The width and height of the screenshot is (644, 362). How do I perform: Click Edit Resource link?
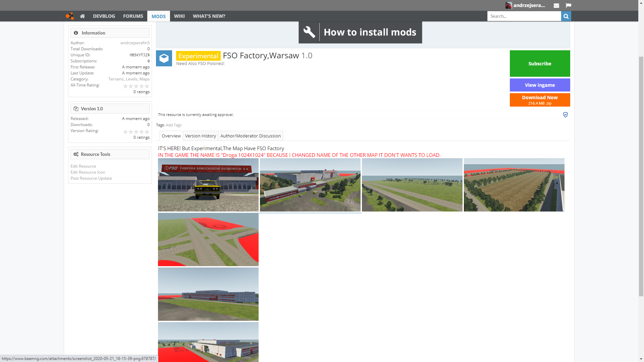point(83,166)
